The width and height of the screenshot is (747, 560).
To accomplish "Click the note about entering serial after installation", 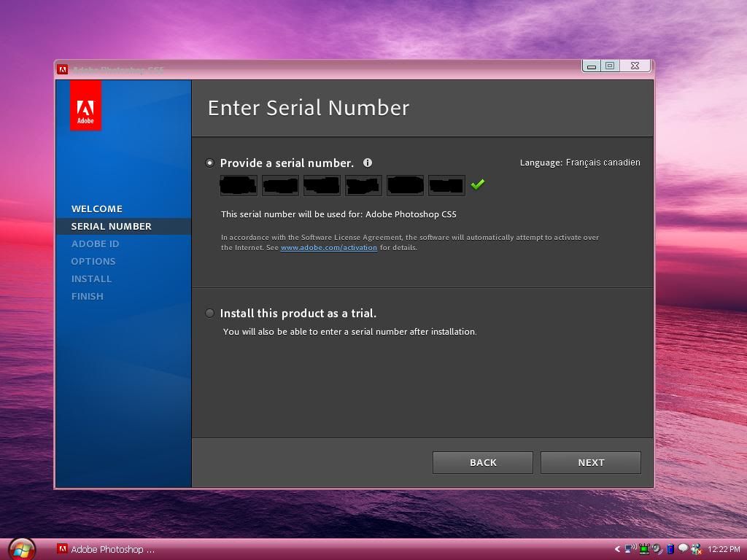I will click(x=349, y=332).
